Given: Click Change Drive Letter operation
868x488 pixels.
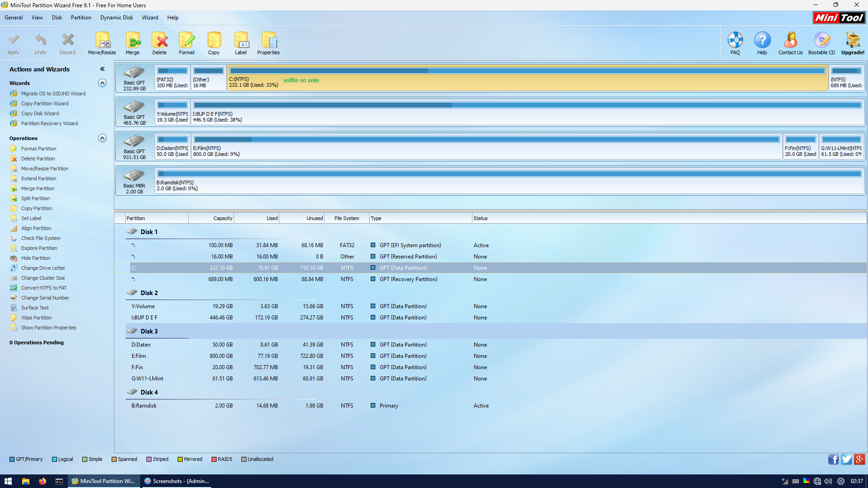Looking at the screenshot, I should point(43,268).
